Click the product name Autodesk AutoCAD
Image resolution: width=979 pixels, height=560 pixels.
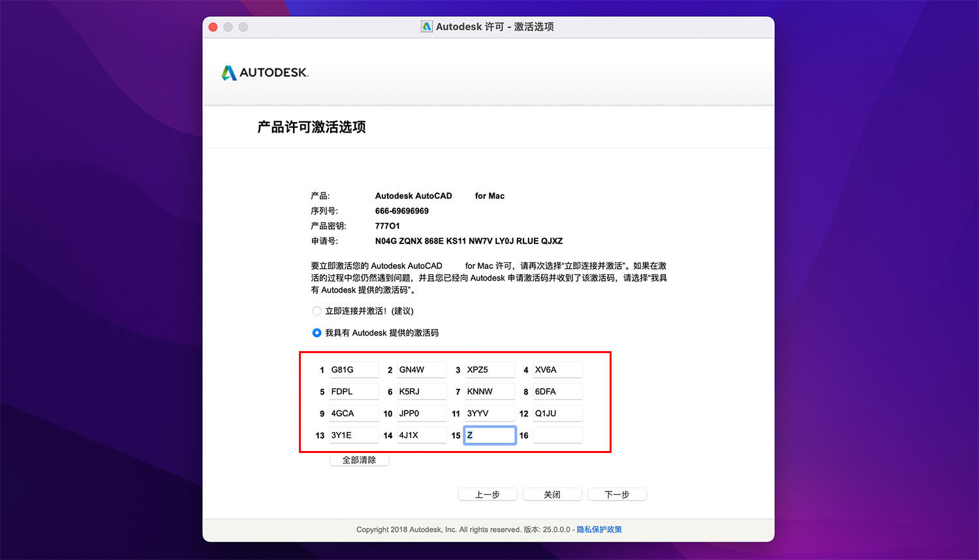click(414, 196)
